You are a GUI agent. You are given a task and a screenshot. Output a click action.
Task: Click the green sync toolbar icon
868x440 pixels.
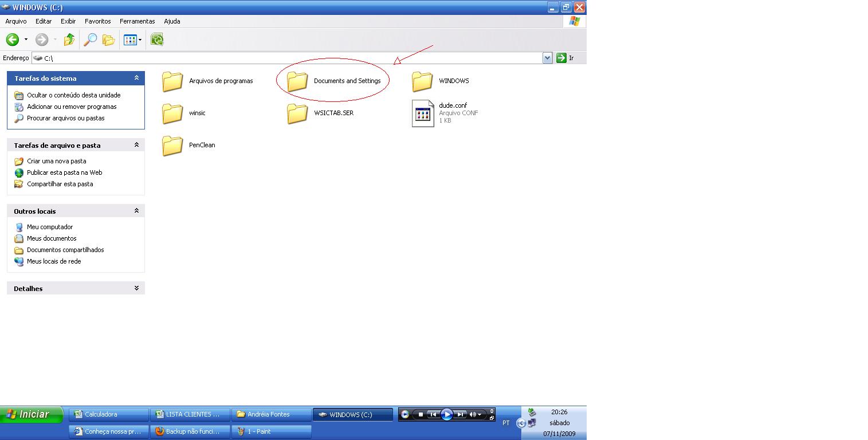coord(157,40)
